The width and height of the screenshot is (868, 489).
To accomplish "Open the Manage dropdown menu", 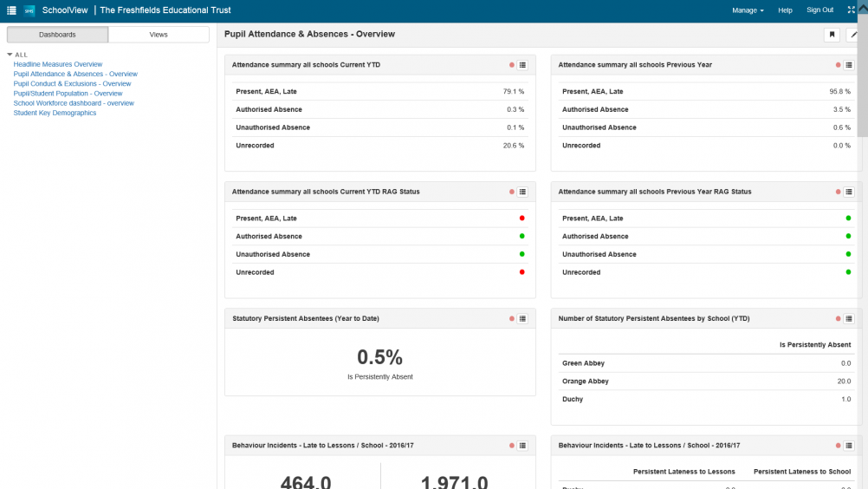I will coord(748,10).
